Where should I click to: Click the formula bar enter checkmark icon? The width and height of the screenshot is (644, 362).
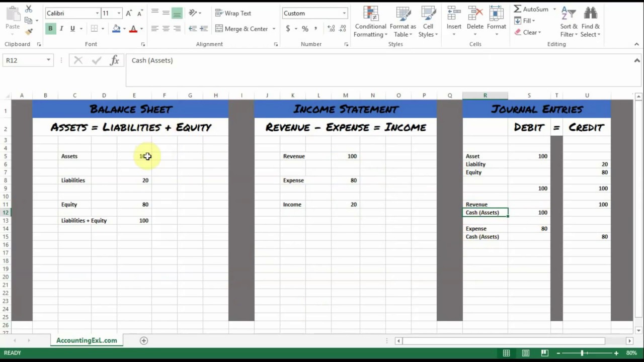pyautogui.click(x=97, y=60)
